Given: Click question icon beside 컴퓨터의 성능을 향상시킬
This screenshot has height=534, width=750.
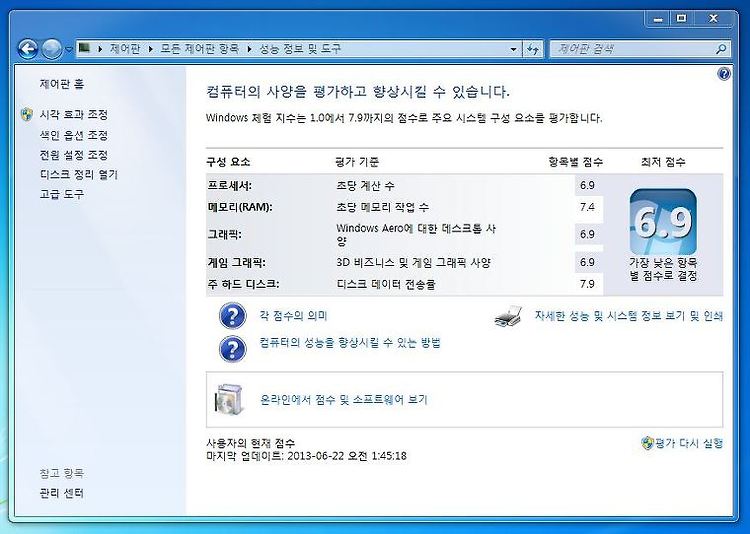Looking at the screenshot, I should [x=232, y=349].
